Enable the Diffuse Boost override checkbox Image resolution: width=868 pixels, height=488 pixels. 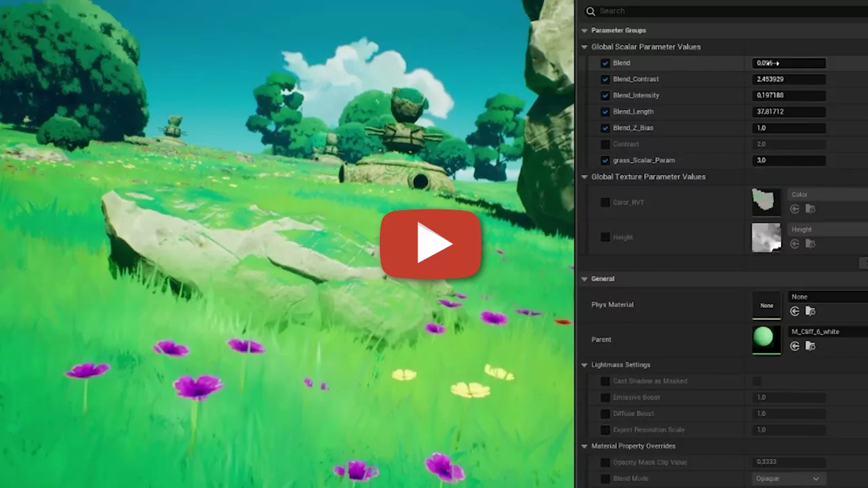point(606,413)
